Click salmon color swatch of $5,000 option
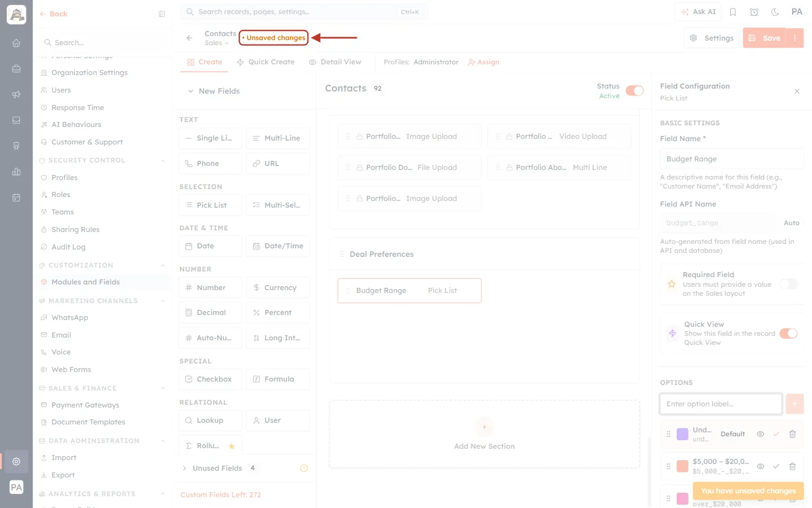812x508 pixels. (x=682, y=466)
